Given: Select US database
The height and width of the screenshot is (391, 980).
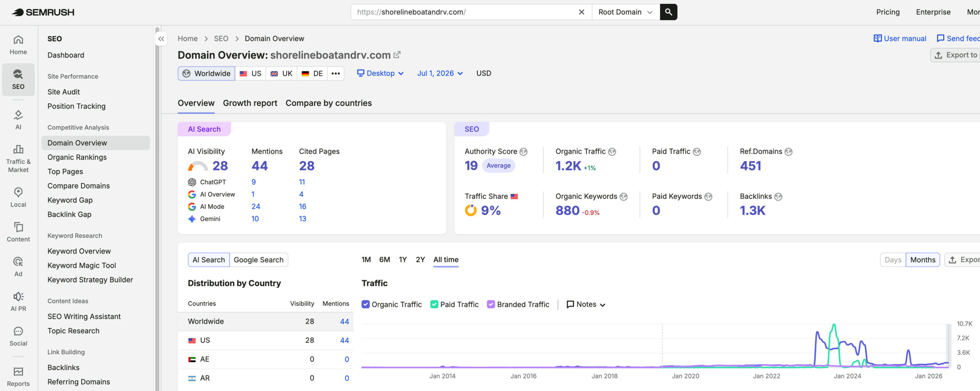Looking at the screenshot, I should [250, 73].
